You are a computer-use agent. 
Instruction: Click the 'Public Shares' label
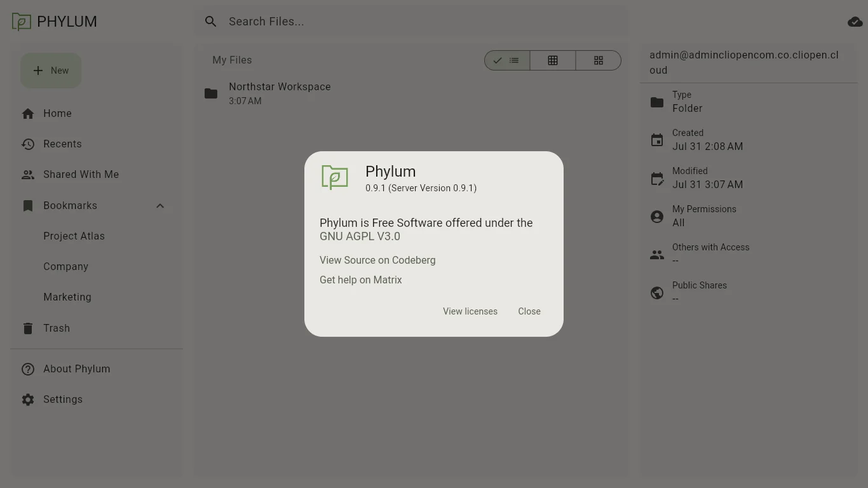(x=700, y=285)
